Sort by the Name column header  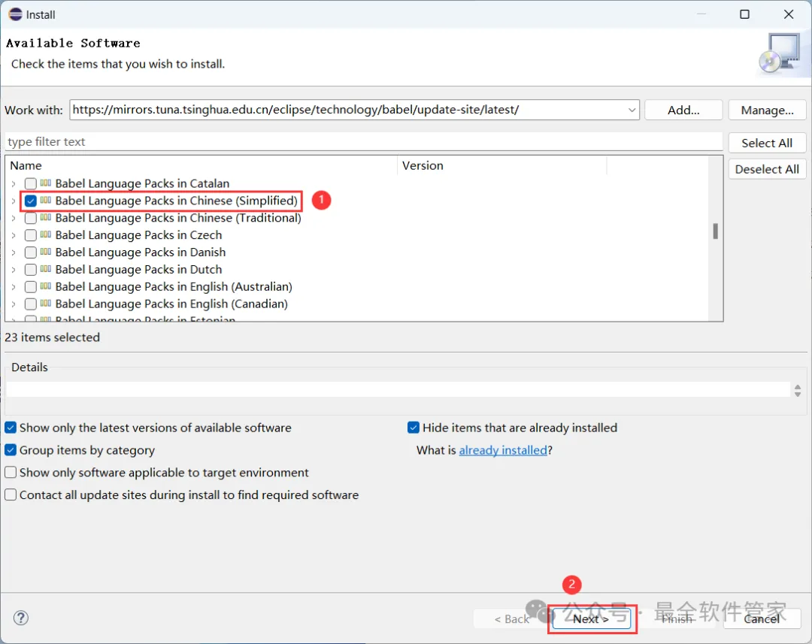coord(202,165)
